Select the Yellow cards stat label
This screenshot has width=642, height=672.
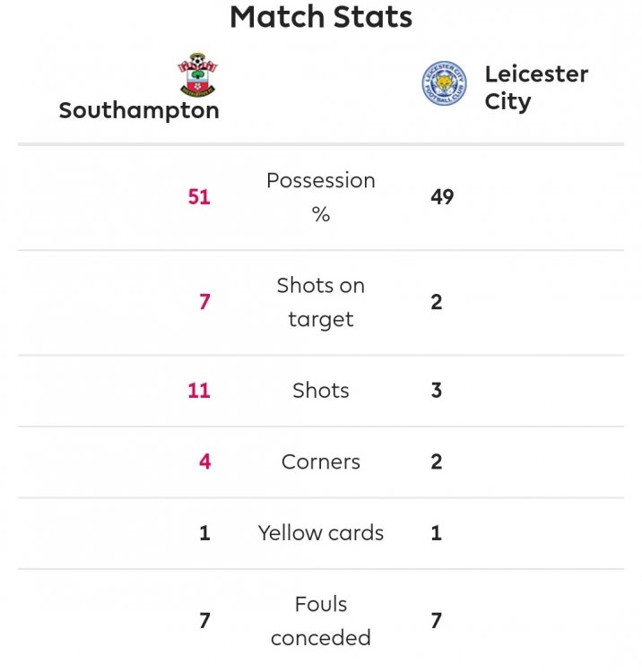[321, 533]
